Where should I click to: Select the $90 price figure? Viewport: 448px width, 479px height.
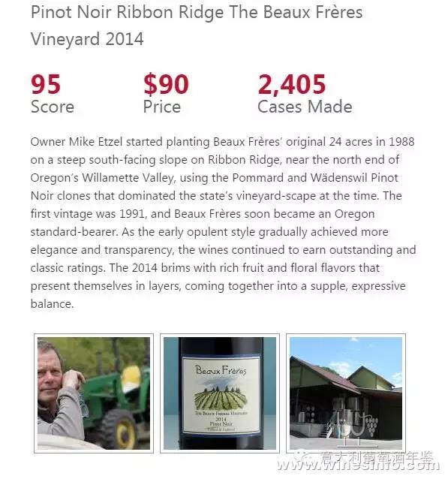167,84
